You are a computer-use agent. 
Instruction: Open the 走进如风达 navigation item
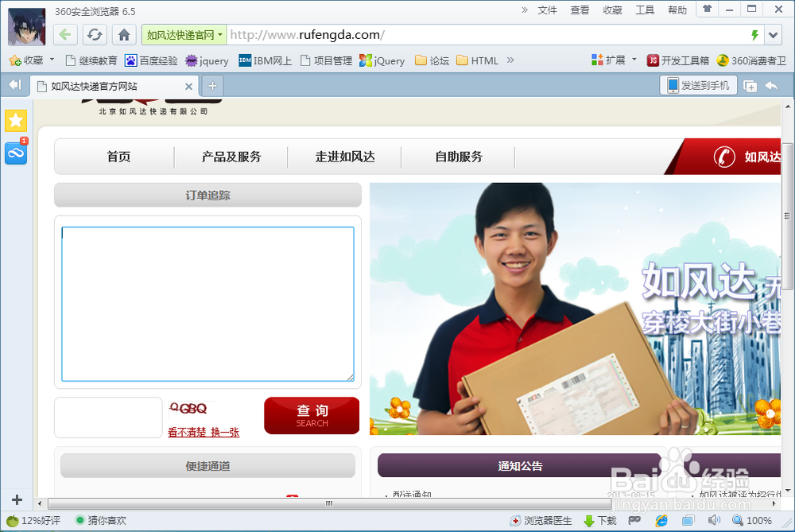point(345,157)
